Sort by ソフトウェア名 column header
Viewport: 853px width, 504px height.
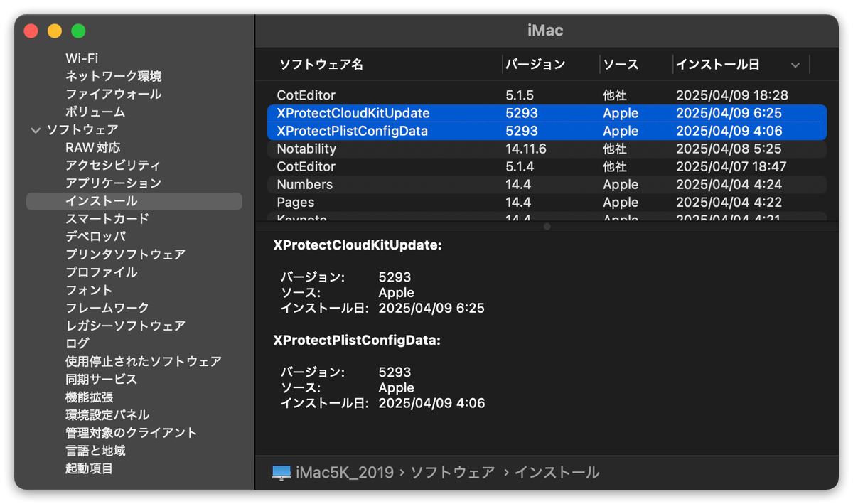[x=321, y=65]
